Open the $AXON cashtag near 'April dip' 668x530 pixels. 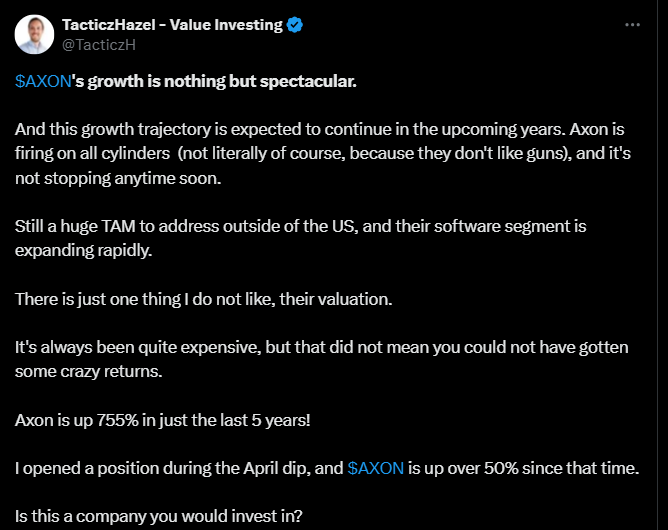[376, 469]
